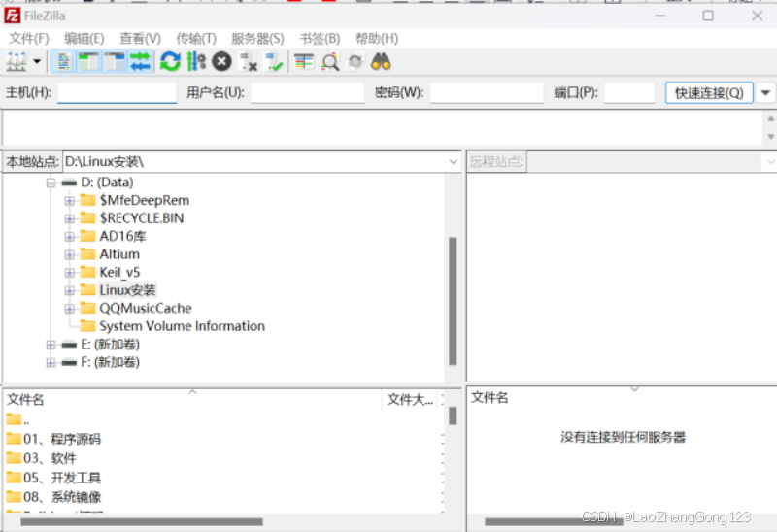Image resolution: width=777 pixels, height=532 pixels.
Task: Toggle directory comparison
Action: [330, 62]
